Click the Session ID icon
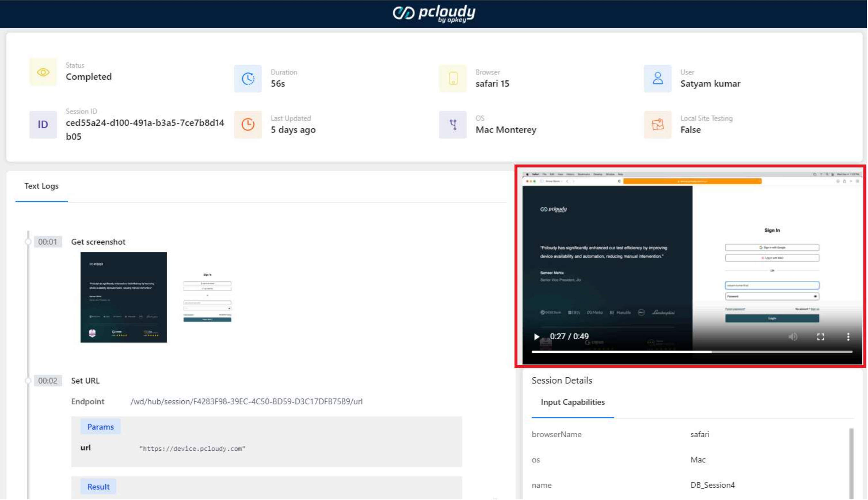868x500 pixels. pyautogui.click(x=43, y=125)
